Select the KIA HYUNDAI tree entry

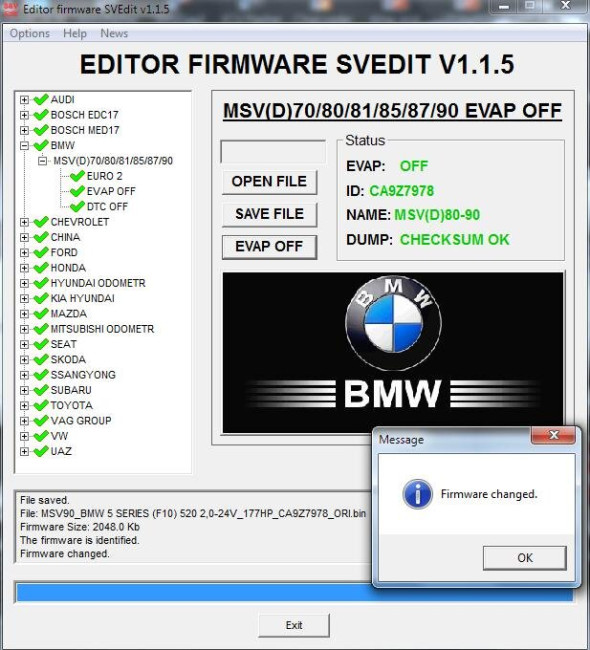(x=83, y=298)
